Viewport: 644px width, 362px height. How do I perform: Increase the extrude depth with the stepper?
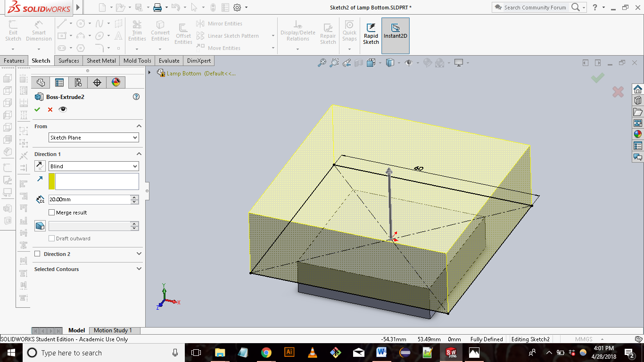(135, 197)
